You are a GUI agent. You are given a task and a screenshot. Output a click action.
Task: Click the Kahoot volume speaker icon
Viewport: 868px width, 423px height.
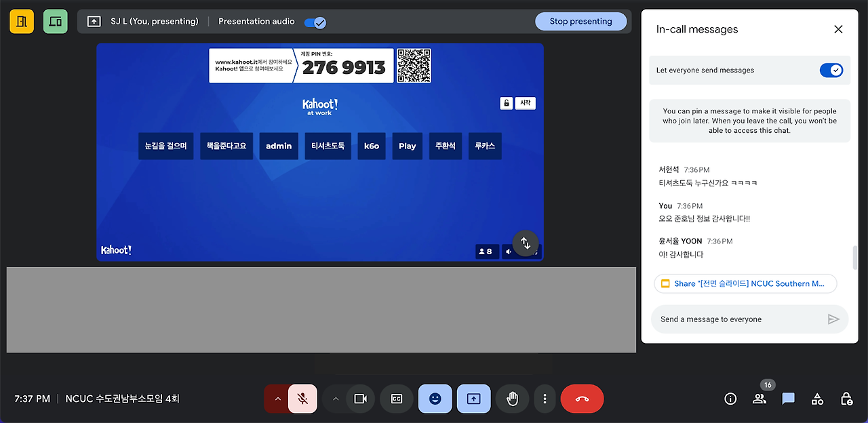tap(509, 251)
